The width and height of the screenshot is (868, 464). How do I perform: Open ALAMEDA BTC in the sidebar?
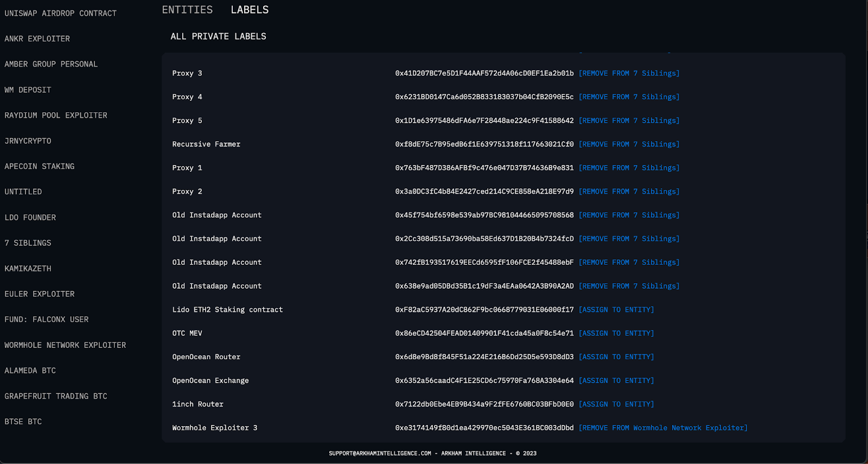tap(30, 370)
